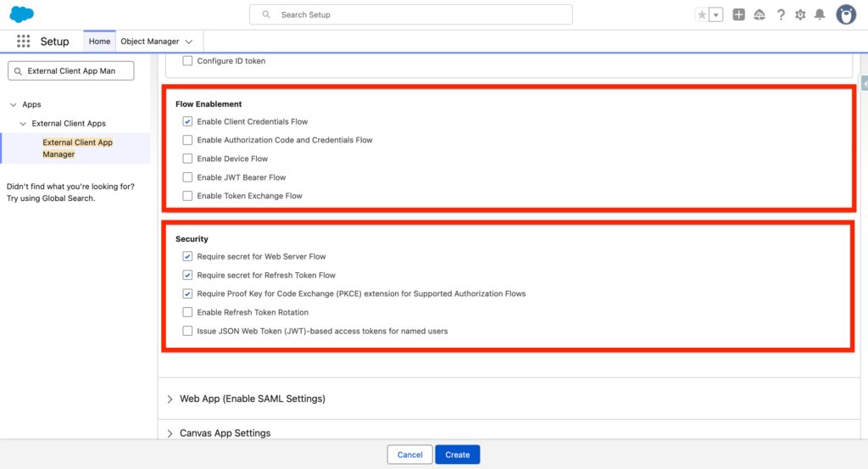Add page to favorites with star icon
868x469 pixels.
click(x=702, y=14)
